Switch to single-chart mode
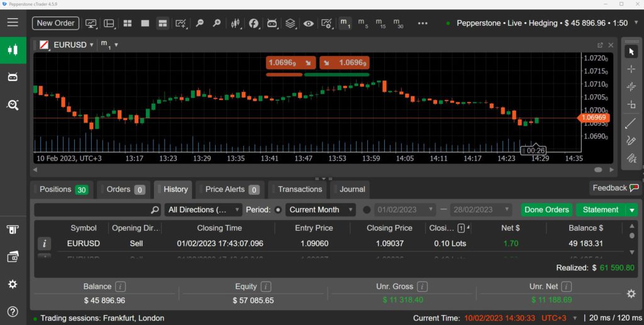The image size is (644, 325). [x=145, y=23]
